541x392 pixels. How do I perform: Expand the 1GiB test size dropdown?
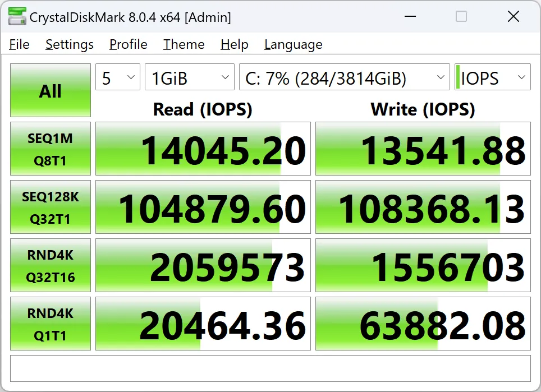[190, 77]
